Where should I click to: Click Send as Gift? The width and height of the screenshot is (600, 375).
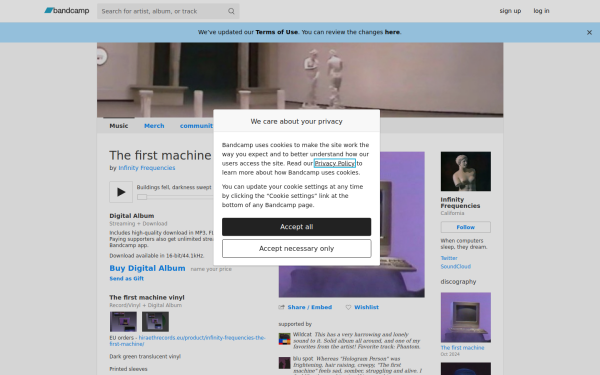click(x=127, y=279)
